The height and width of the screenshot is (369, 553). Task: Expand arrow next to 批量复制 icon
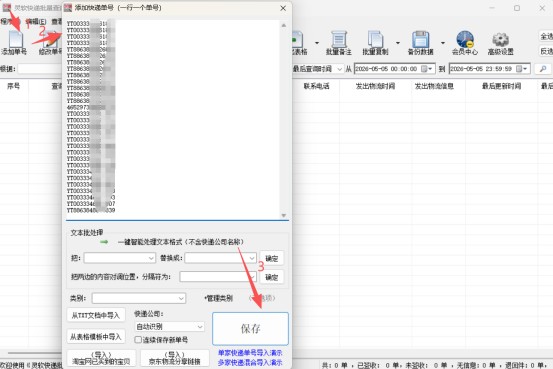[x=398, y=43]
